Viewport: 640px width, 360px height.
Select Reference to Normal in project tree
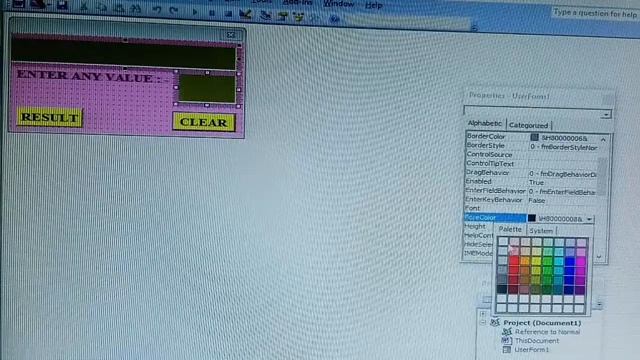(x=547, y=332)
